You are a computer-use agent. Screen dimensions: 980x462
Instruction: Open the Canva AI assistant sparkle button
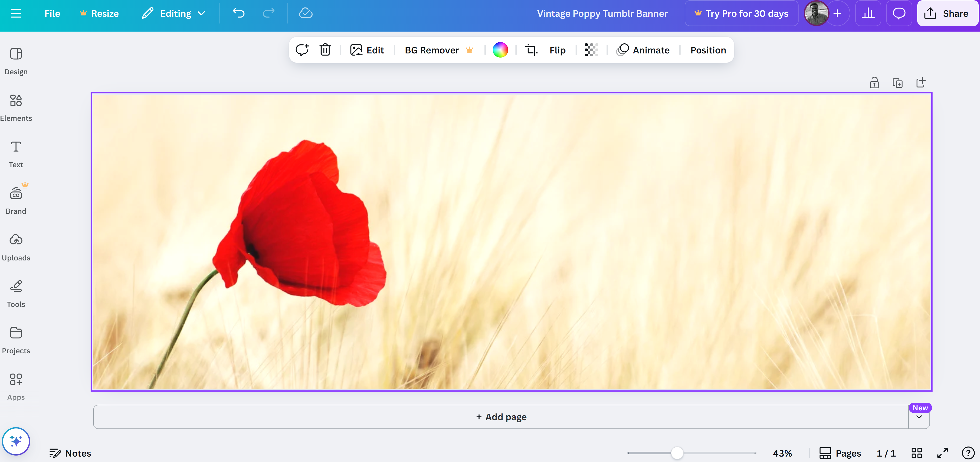point(16,441)
